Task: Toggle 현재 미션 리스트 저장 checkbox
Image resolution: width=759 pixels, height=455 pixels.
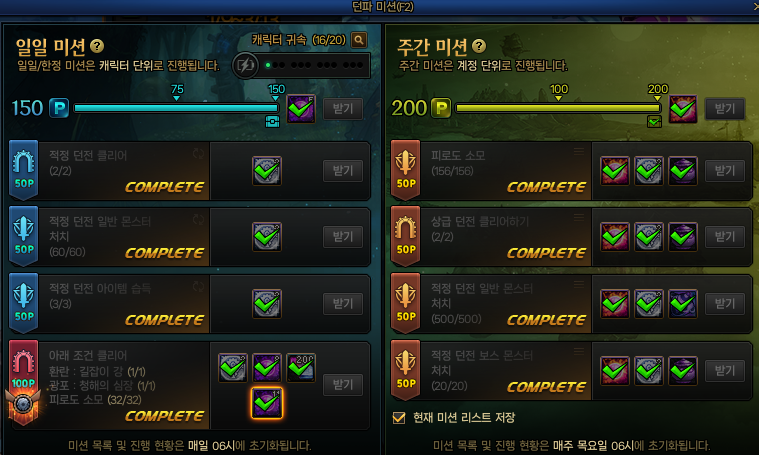Action: [399, 417]
